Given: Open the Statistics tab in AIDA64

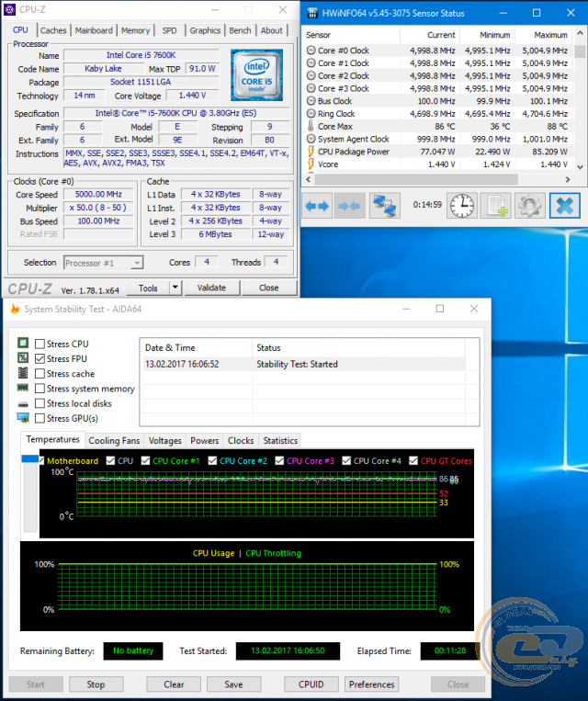Looking at the screenshot, I should (x=280, y=441).
